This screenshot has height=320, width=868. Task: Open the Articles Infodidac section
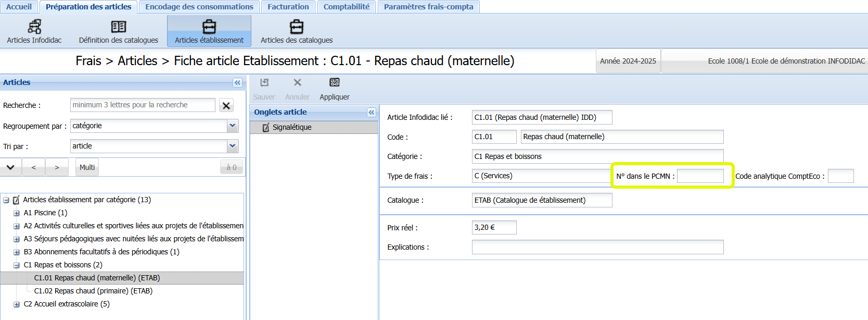[x=34, y=31]
